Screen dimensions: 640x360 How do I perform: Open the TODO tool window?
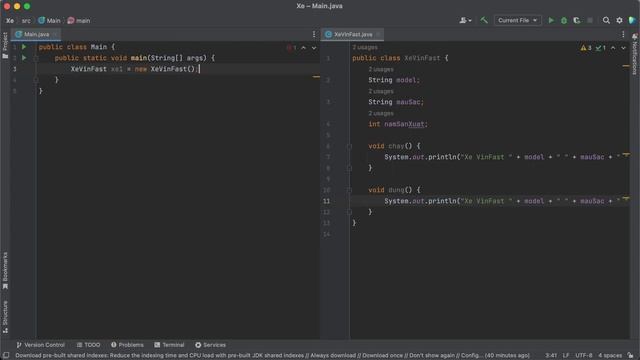[88, 345]
